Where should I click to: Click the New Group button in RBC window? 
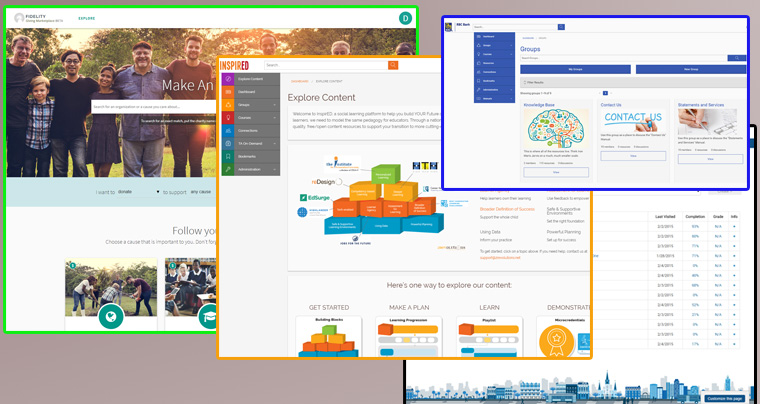(x=691, y=69)
